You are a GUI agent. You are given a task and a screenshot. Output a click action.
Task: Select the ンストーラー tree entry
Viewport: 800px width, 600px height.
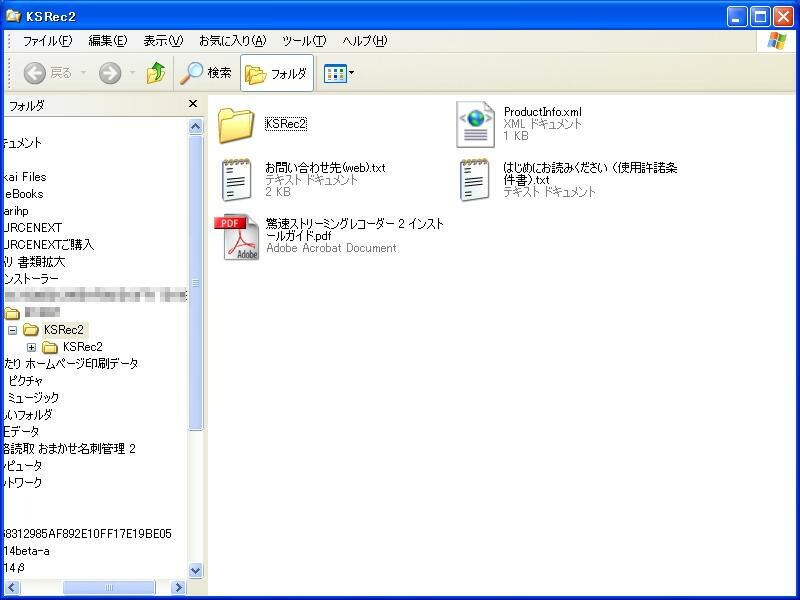click(31, 279)
